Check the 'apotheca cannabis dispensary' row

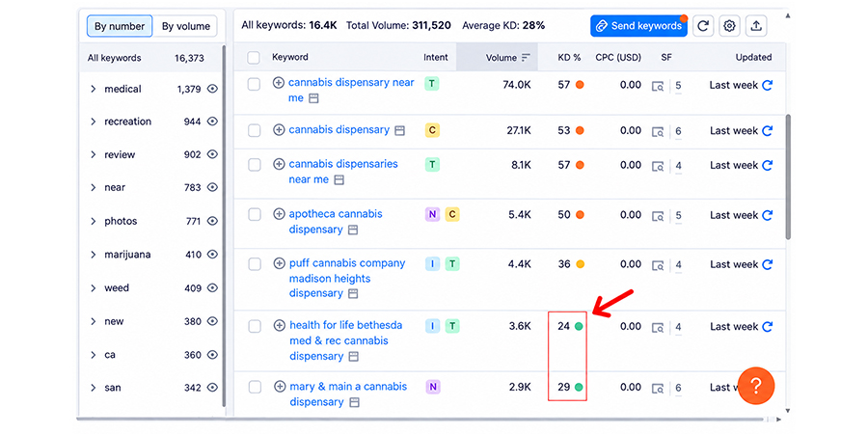point(254,215)
